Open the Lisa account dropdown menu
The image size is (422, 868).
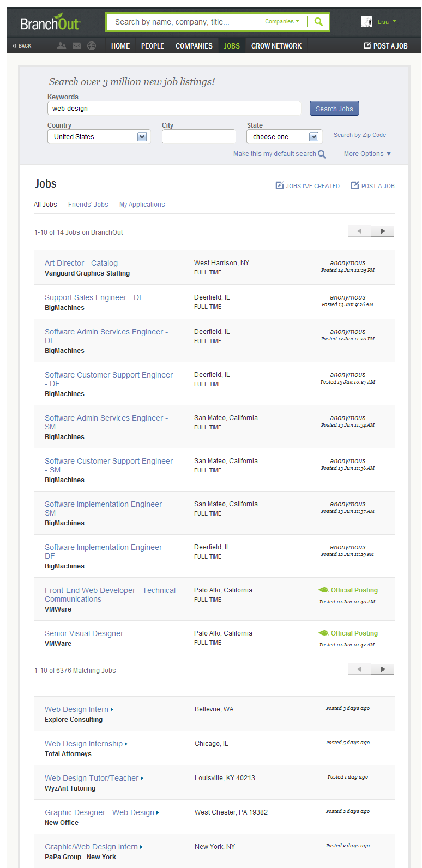coord(387,22)
